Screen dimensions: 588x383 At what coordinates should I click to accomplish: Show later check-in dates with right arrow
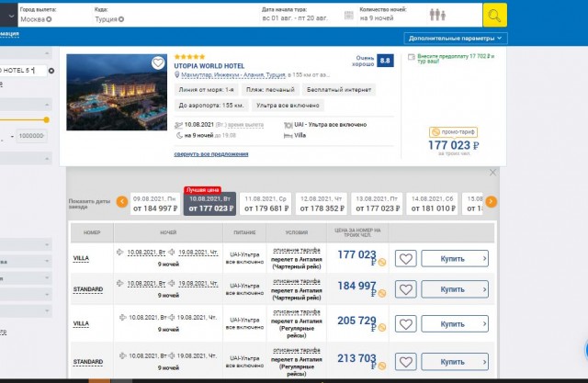pos(491,202)
